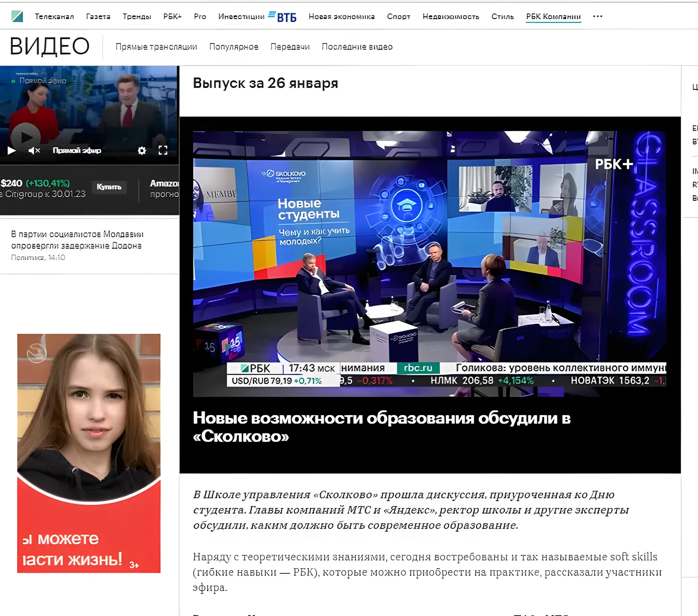698x616 pixels.
Task: Open mini player settings gear
Action: 142,151
